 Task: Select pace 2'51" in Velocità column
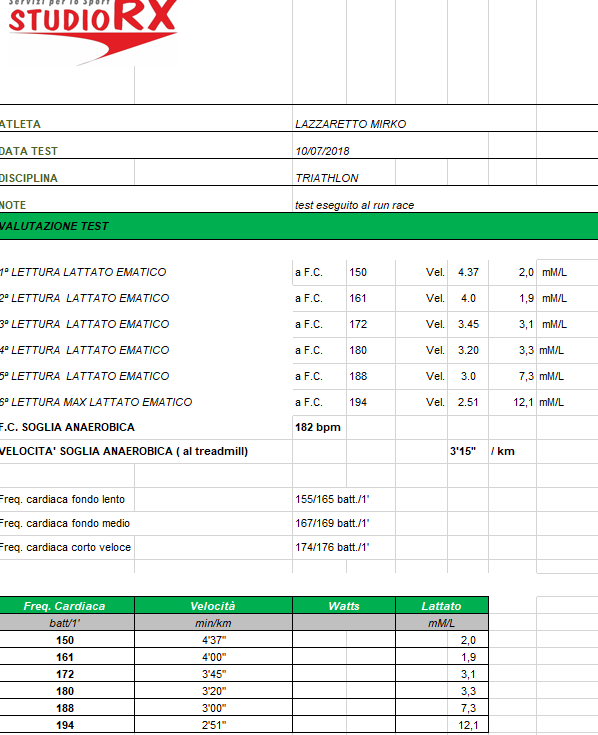click(214, 725)
